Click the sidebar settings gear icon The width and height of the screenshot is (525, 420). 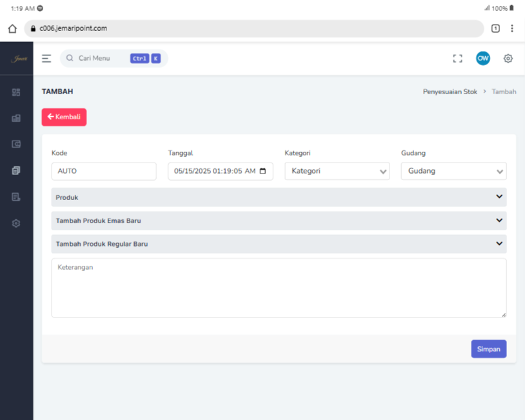pyautogui.click(x=16, y=223)
